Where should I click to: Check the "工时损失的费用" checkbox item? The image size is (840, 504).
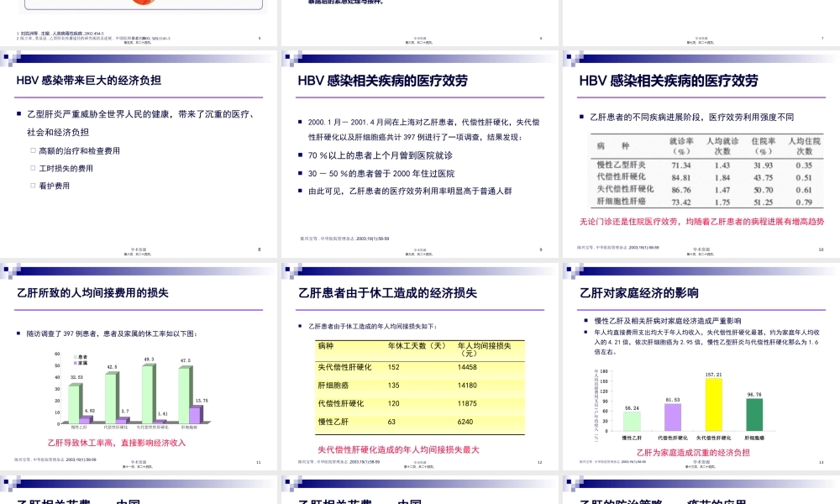pyautogui.click(x=33, y=168)
